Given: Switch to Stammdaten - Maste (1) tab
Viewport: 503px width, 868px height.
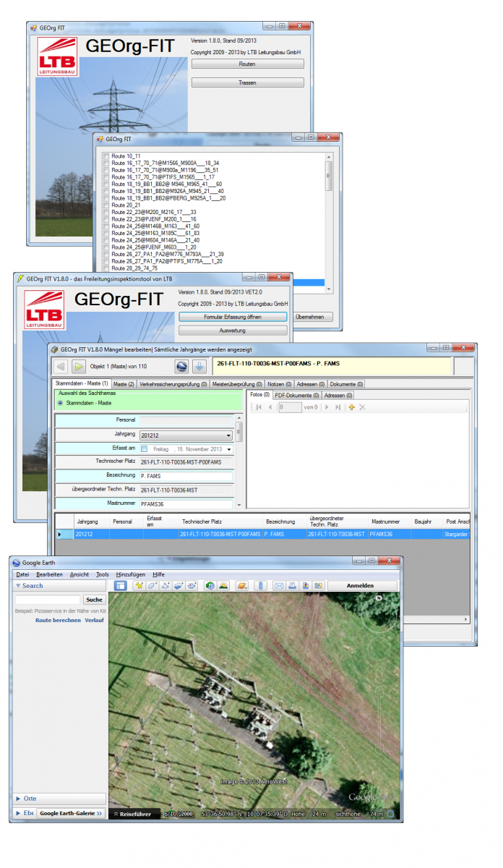Looking at the screenshot, I should pyautogui.click(x=82, y=384).
